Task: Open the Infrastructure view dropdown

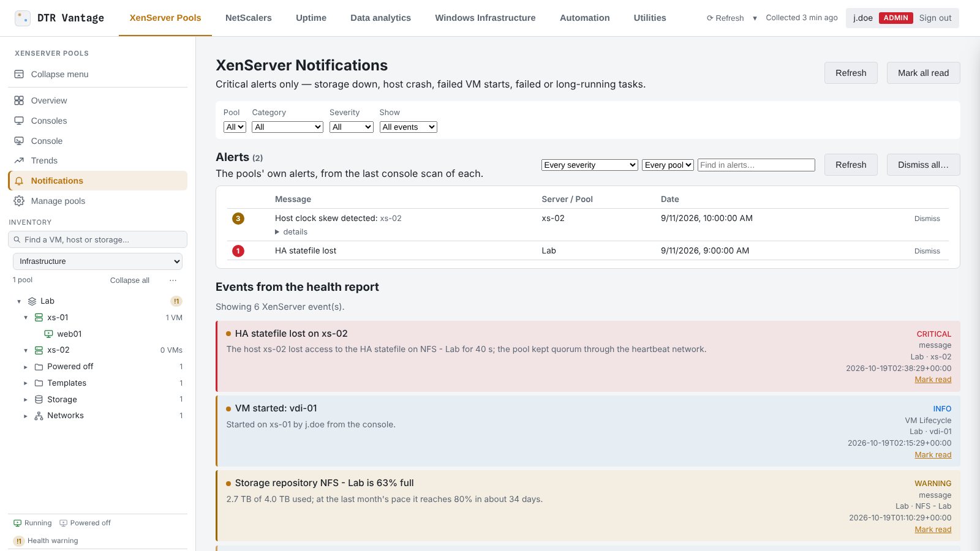Action: [97, 261]
